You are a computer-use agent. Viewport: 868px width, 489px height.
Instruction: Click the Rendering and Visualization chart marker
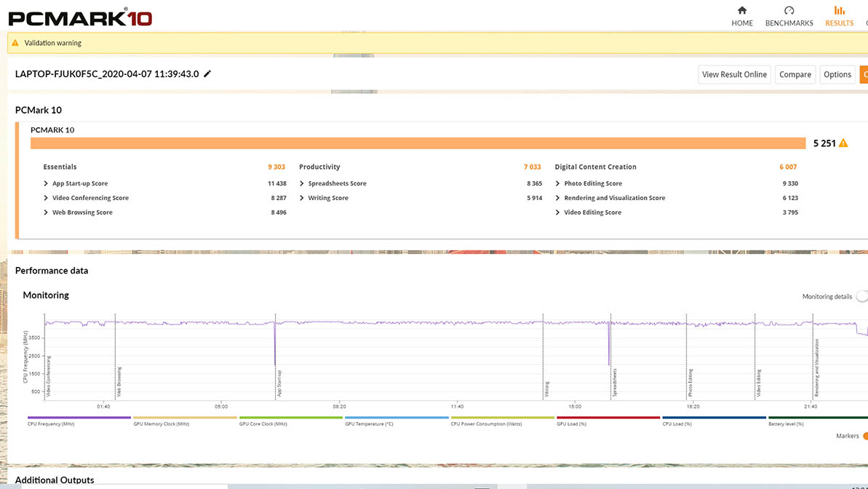816,367
